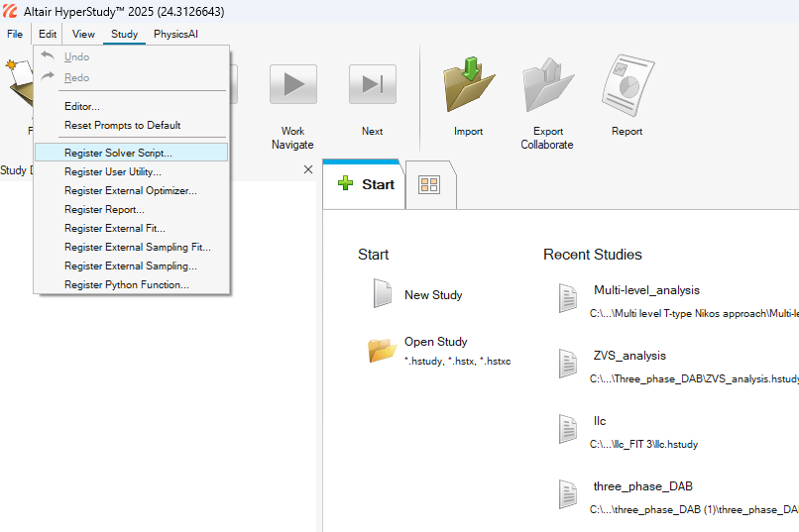This screenshot has width=799, height=532.
Task: Click the Report document icon
Action: point(628,85)
